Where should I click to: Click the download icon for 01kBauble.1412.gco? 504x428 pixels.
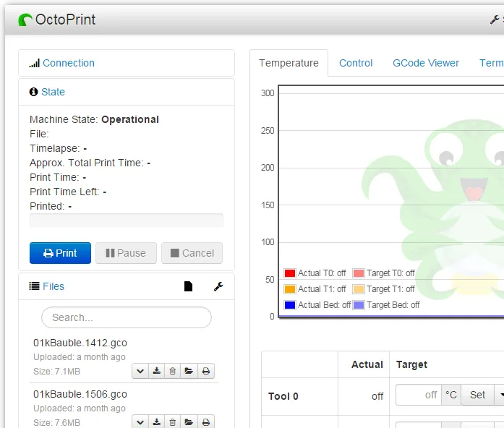[x=157, y=372]
